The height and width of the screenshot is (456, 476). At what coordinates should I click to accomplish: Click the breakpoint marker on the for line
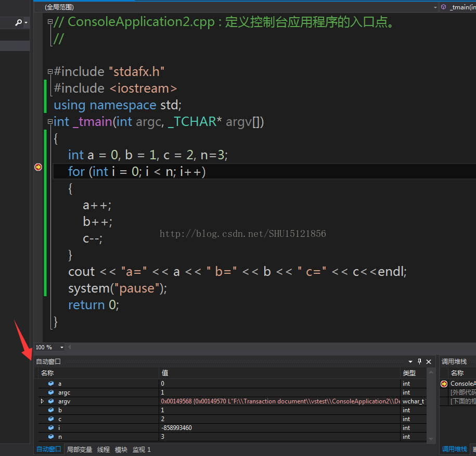coord(38,167)
